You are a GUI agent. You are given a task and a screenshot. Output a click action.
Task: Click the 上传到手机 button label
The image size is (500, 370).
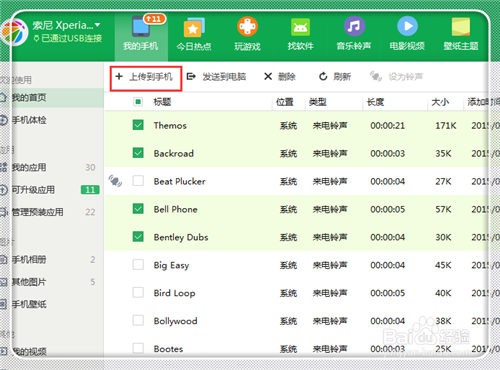[x=151, y=77]
